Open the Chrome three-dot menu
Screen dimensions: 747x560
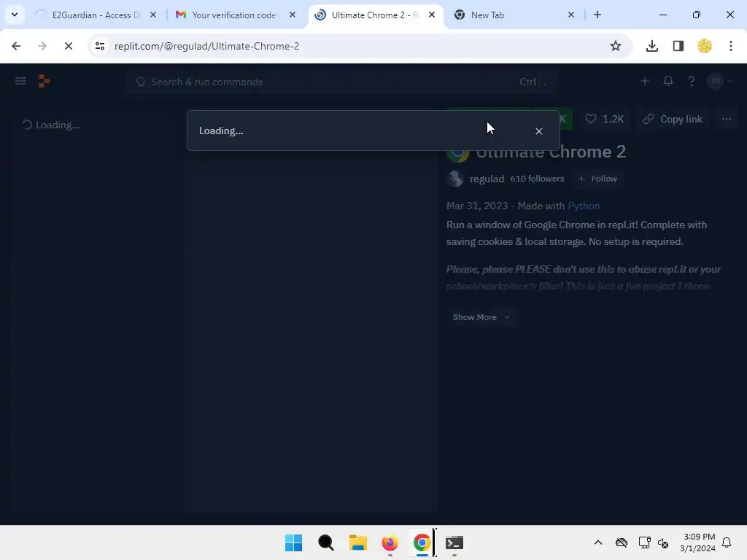point(731,46)
